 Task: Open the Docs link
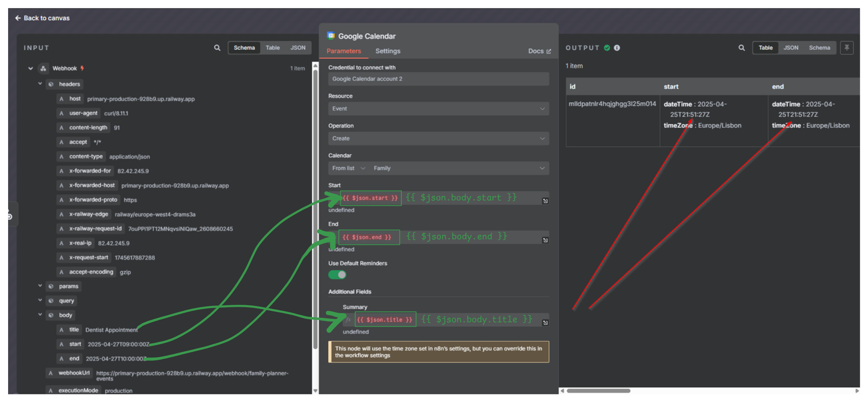[540, 51]
